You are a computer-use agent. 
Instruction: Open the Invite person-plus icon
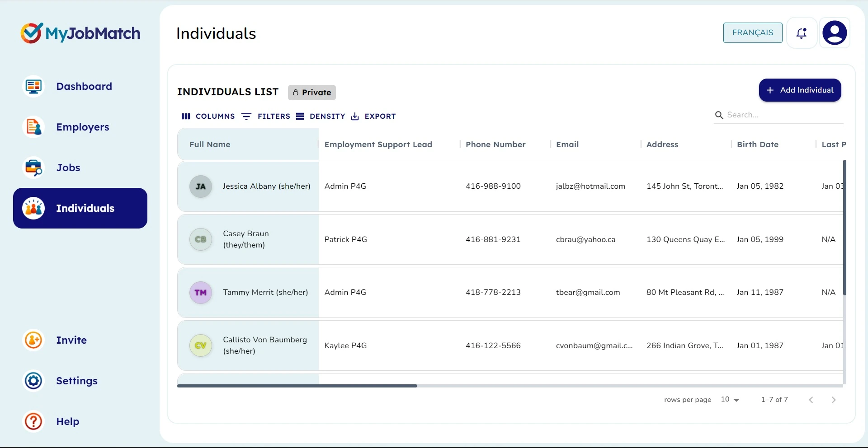tap(33, 340)
